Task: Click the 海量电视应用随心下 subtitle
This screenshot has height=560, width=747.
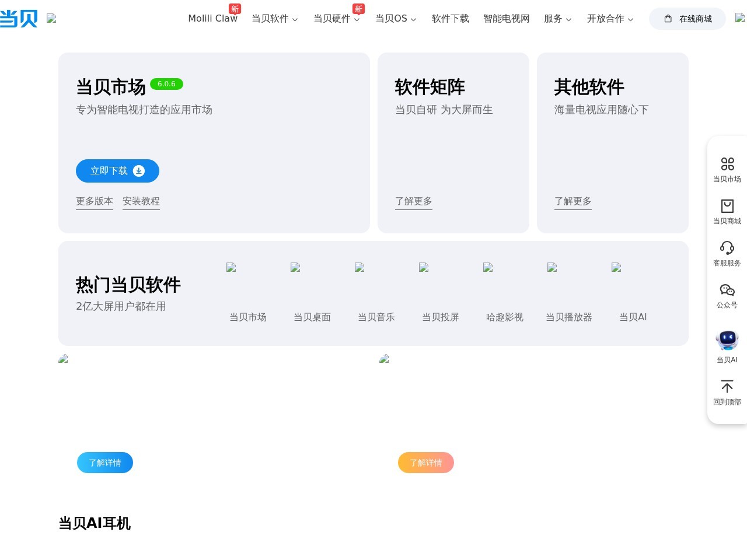Action: (602, 110)
